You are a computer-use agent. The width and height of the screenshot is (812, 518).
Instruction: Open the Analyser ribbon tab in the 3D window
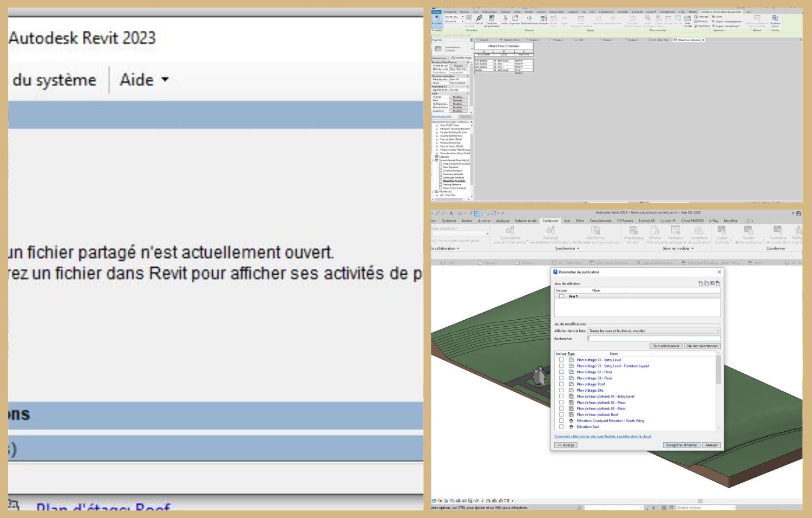click(503, 221)
